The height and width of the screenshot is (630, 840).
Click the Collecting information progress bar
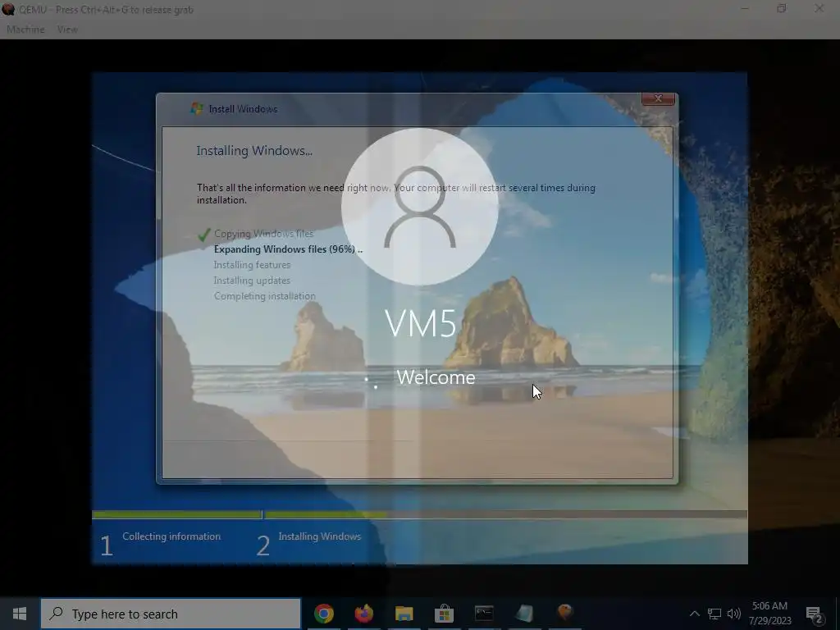click(176, 515)
